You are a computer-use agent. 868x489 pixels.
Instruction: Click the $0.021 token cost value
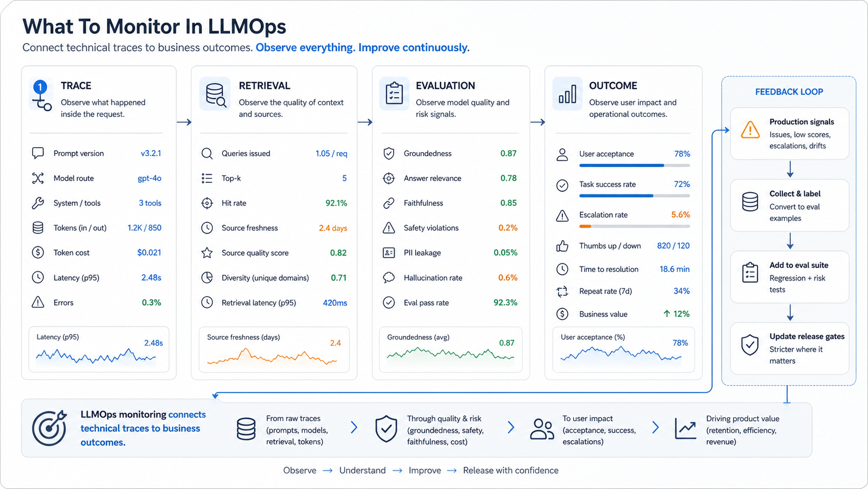coord(149,253)
